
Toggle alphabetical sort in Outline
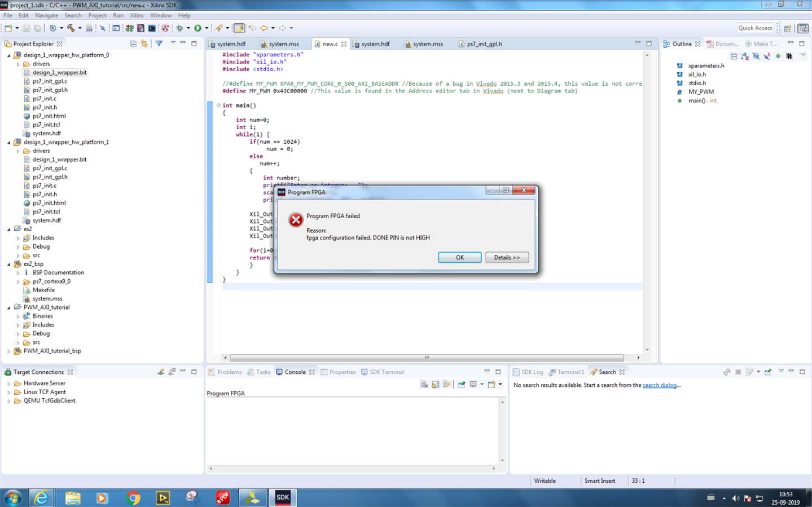click(745, 56)
